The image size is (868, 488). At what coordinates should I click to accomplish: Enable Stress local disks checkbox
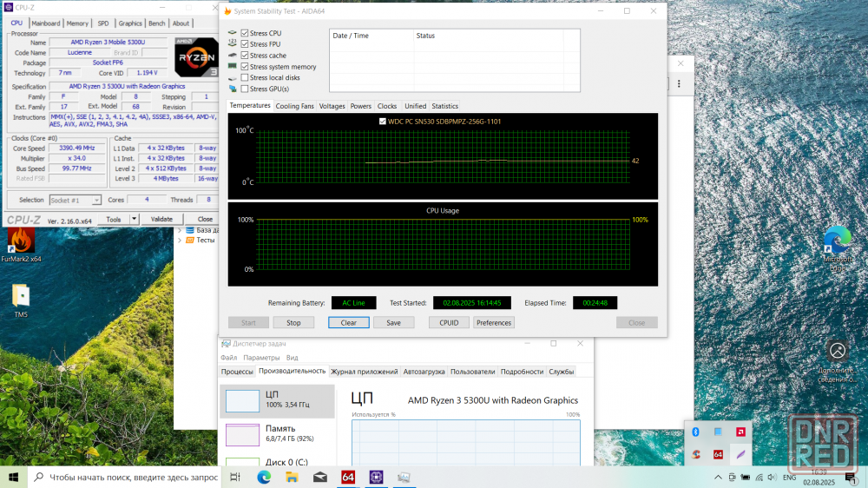(245, 77)
